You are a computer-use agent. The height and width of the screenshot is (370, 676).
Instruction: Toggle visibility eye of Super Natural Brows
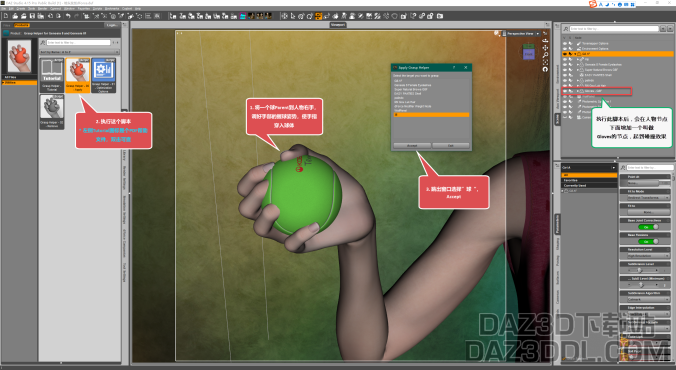click(x=565, y=69)
